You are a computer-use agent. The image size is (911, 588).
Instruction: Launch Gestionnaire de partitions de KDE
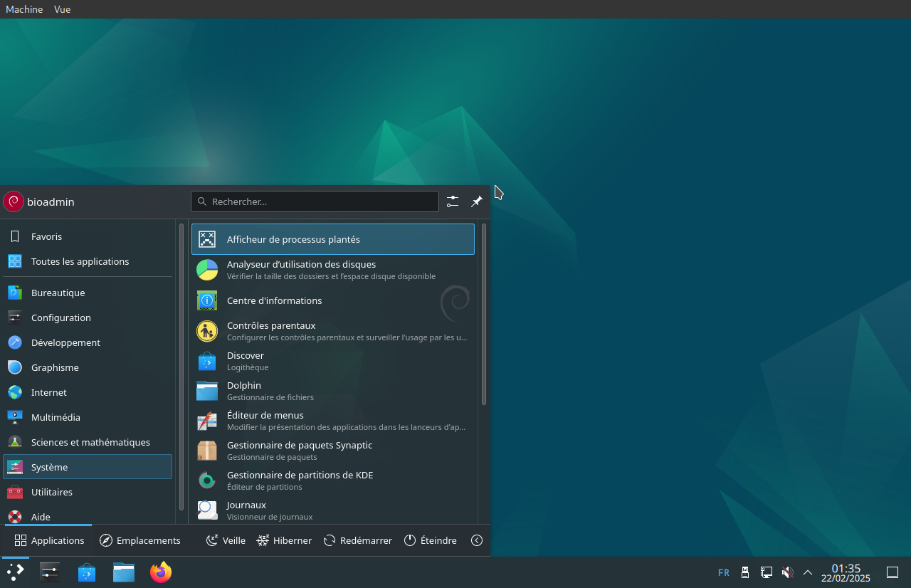(332, 481)
